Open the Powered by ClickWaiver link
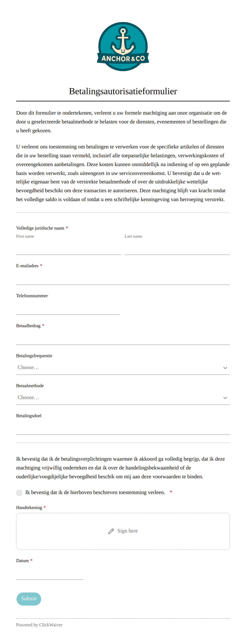 pos(39,625)
